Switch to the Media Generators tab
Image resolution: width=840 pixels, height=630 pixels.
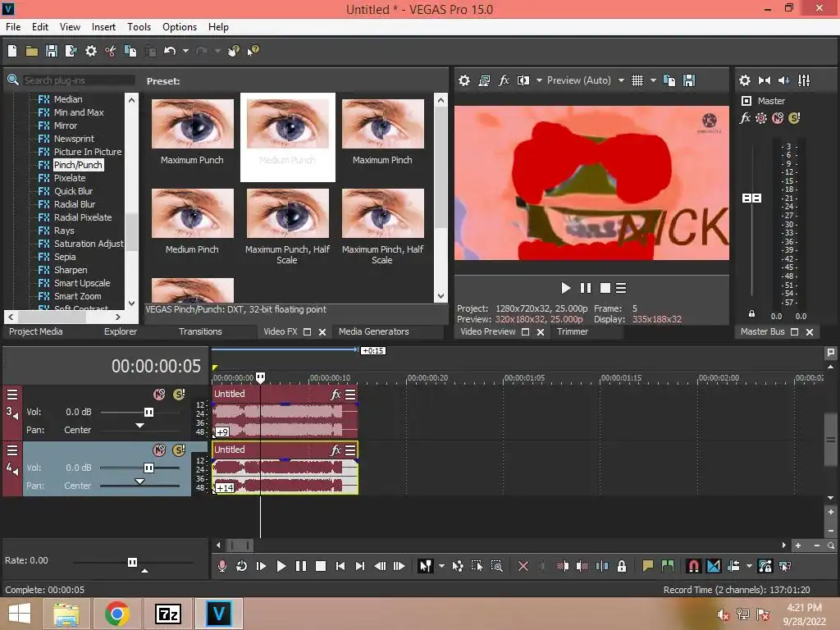coord(374,331)
